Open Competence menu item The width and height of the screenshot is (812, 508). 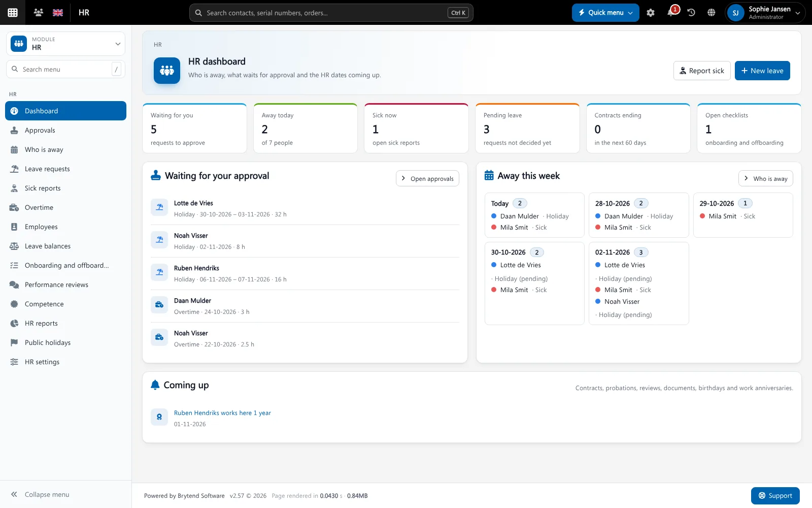click(65, 304)
